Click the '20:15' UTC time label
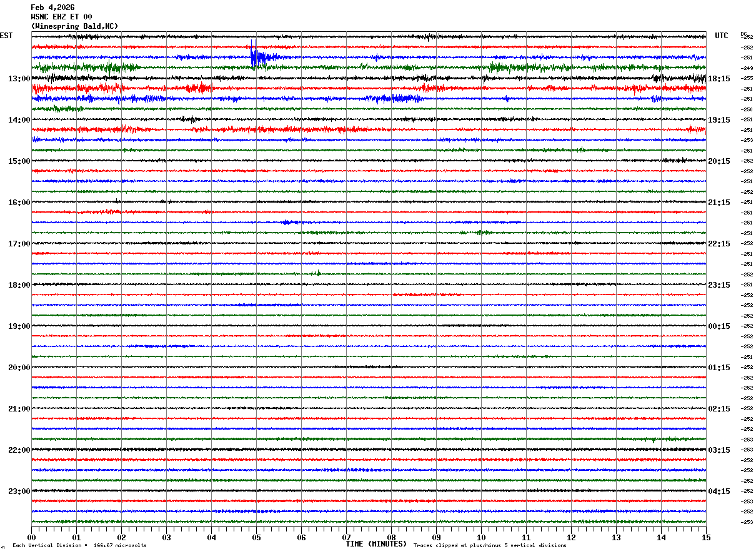Viewport: 756px width, 554px height. pyautogui.click(x=719, y=161)
